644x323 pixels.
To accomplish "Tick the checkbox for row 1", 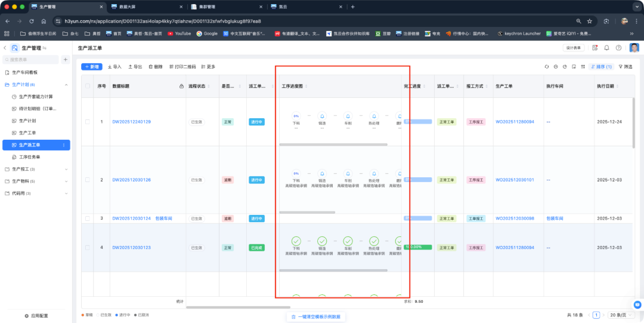I will (88, 122).
